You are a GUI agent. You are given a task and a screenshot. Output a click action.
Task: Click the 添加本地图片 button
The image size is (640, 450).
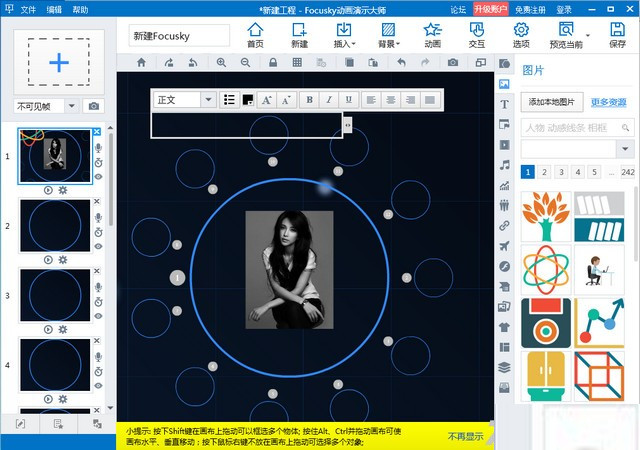554,102
